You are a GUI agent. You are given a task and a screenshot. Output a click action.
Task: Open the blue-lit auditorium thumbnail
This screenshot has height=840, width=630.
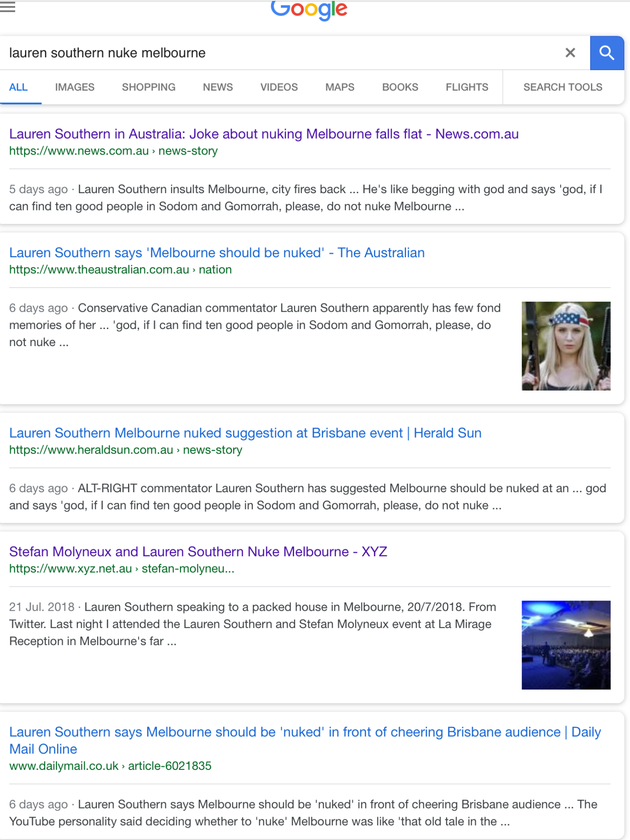point(566,645)
